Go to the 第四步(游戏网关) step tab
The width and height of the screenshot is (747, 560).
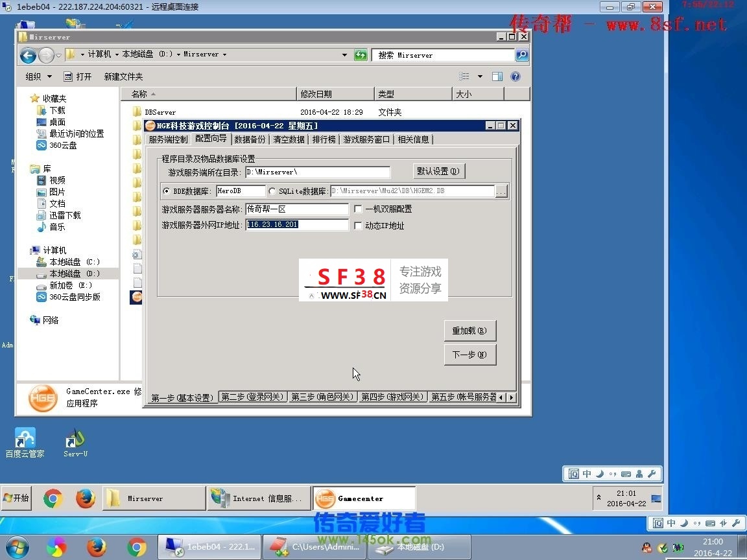pos(392,397)
